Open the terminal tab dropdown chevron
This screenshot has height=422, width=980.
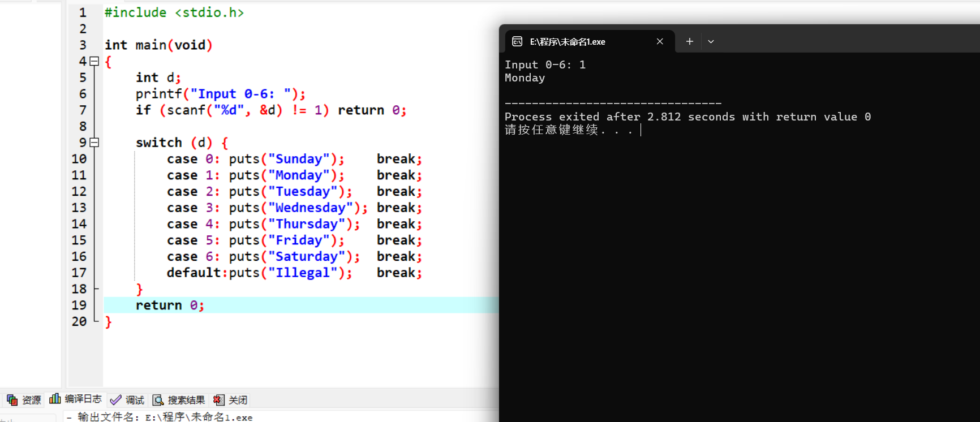pos(711,41)
